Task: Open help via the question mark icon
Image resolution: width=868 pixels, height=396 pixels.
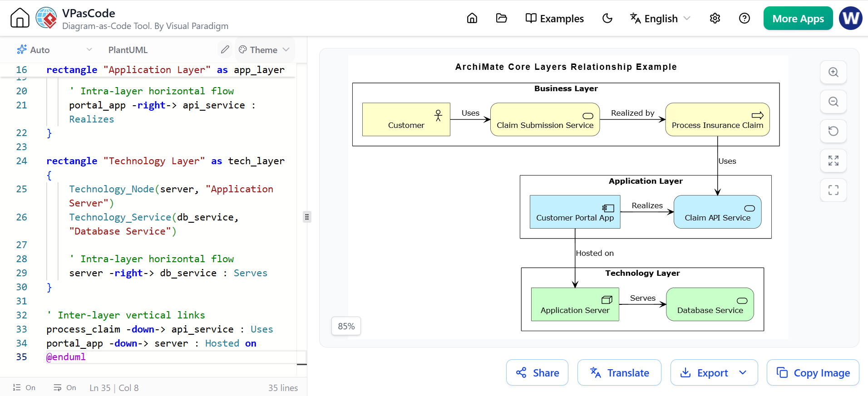Action: coord(745,18)
